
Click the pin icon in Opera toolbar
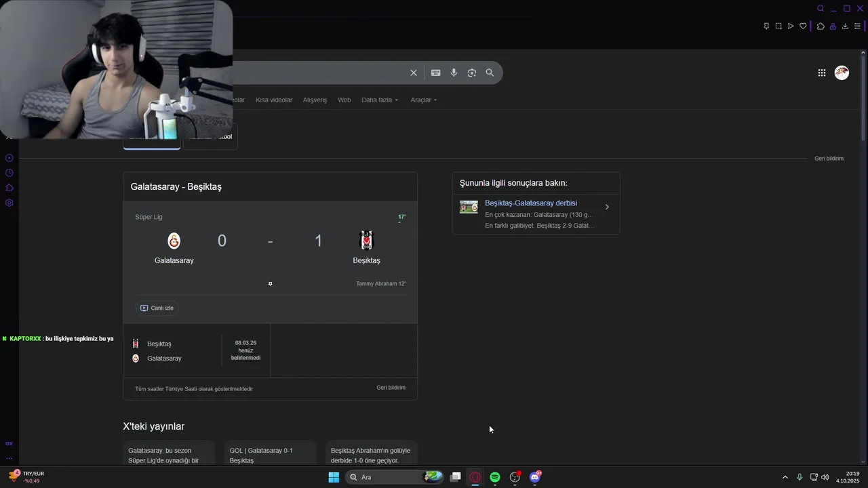[x=766, y=26]
